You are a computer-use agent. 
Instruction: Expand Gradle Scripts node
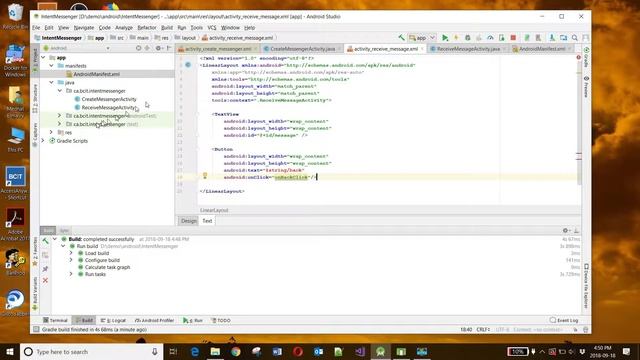43,141
